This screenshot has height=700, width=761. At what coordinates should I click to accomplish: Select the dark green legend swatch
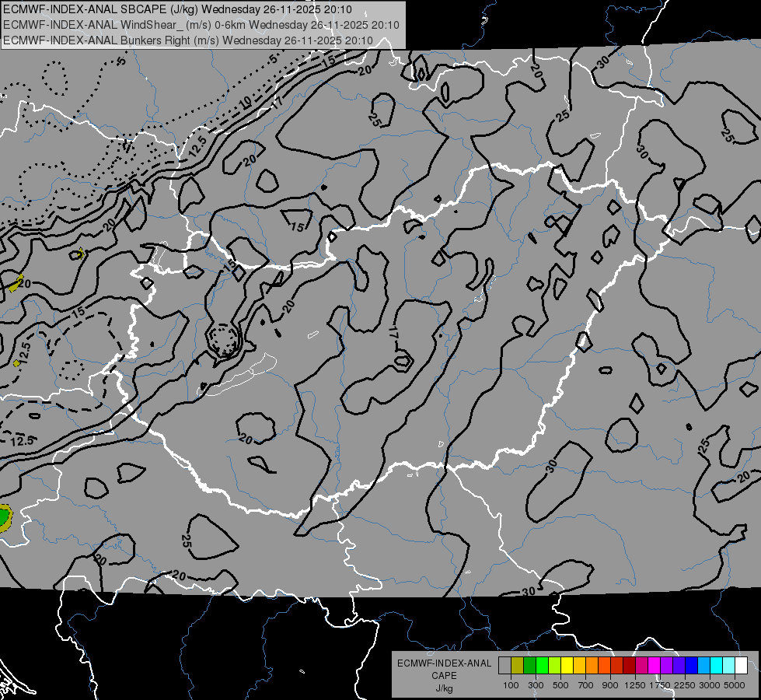[529, 666]
